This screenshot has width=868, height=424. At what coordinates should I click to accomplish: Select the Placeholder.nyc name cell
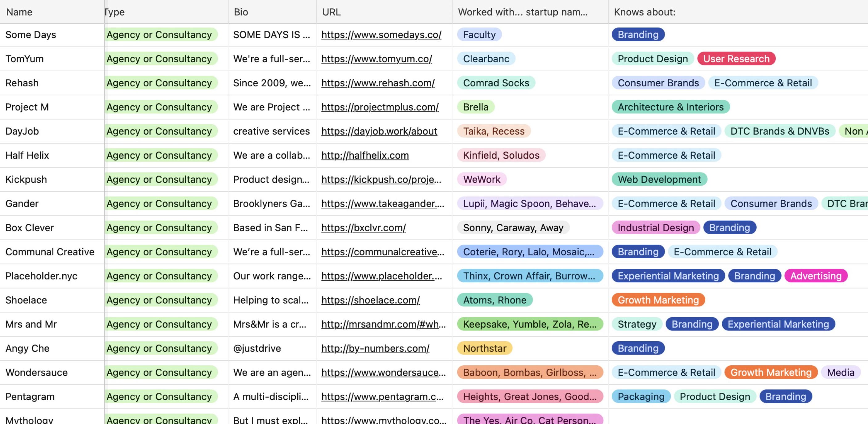point(52,276)
